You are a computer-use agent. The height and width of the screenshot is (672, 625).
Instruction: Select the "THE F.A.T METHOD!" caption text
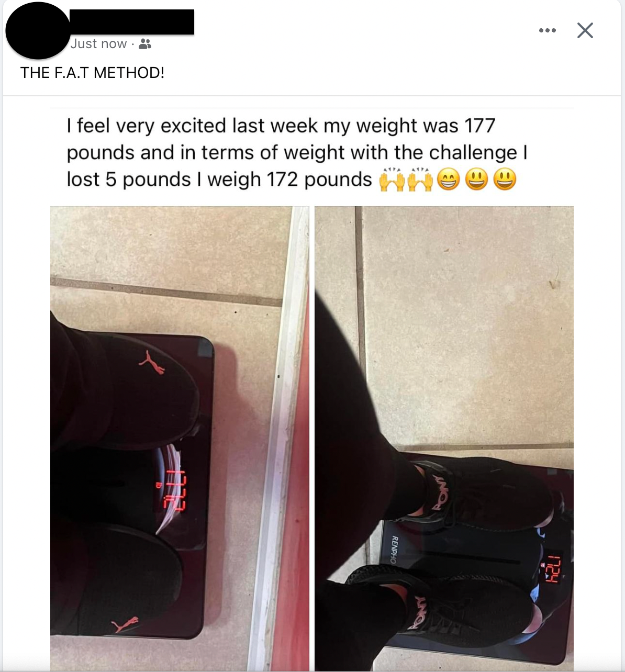[92, 73]
